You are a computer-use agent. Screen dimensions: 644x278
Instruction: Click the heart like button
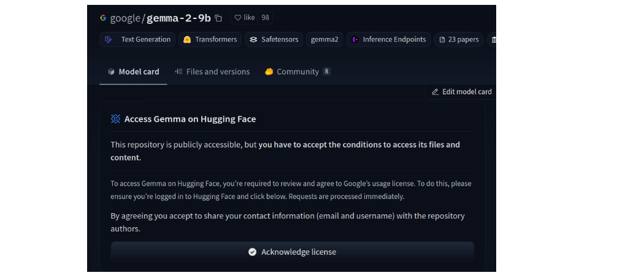244,18
